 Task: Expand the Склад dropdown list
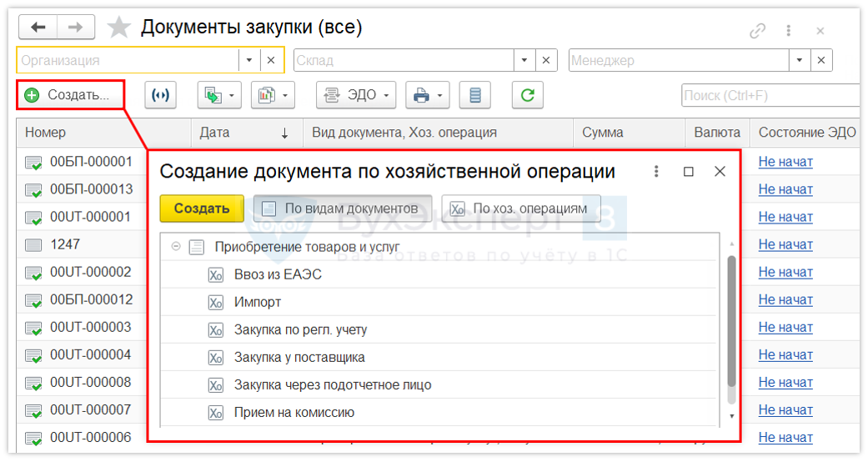524,60
